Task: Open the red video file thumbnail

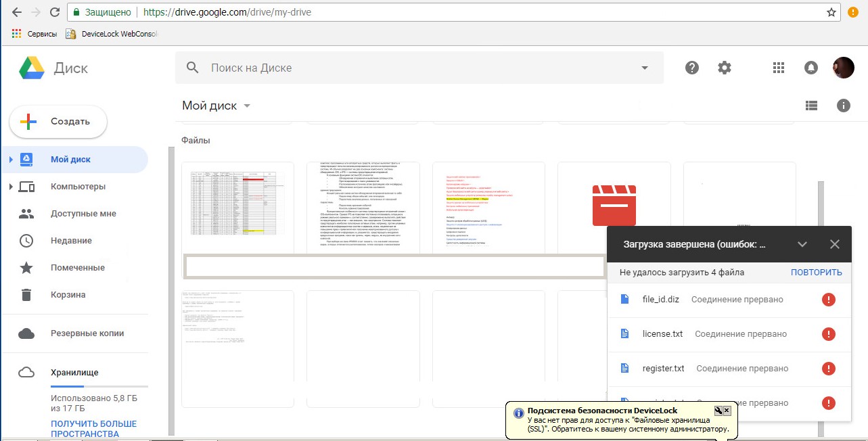Action: [614, 205]
